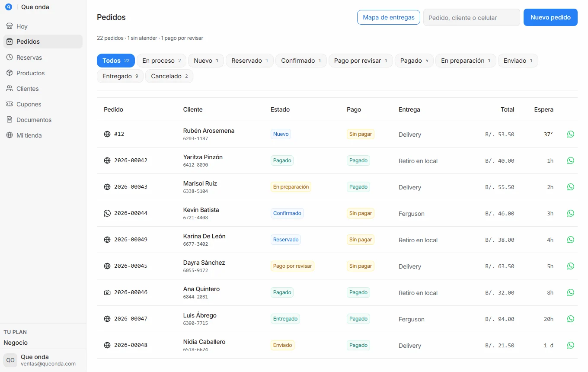The width and height of the screenshot is (588, 372).
Task: Show Cancelado orders filter
Action: pos(169,76)
